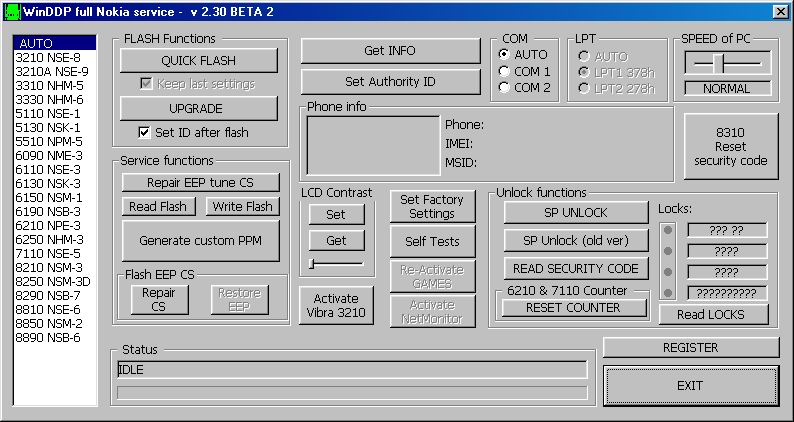The image size is (794, 422).
Task: Click Write Flash button
Action: point(243,207)
